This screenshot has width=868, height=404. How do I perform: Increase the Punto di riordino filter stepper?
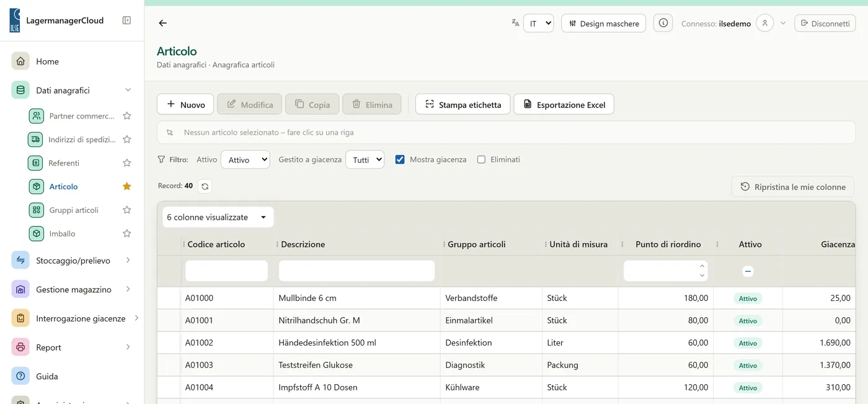tap(702, 266)
